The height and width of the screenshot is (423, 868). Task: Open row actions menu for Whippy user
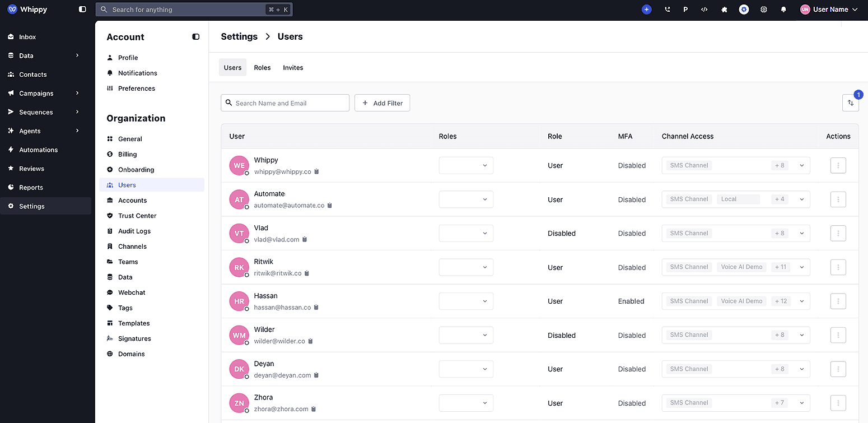pyautogui.click(x=838, y=165)
